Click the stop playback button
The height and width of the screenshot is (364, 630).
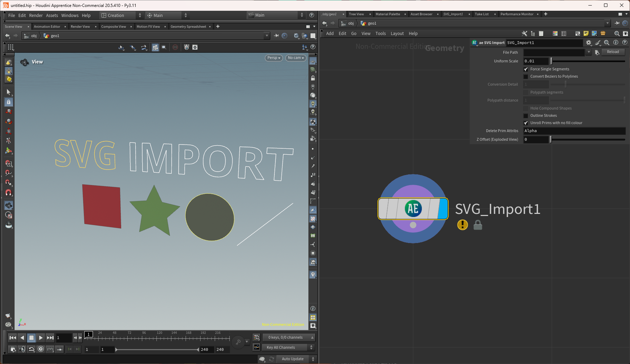31,338
